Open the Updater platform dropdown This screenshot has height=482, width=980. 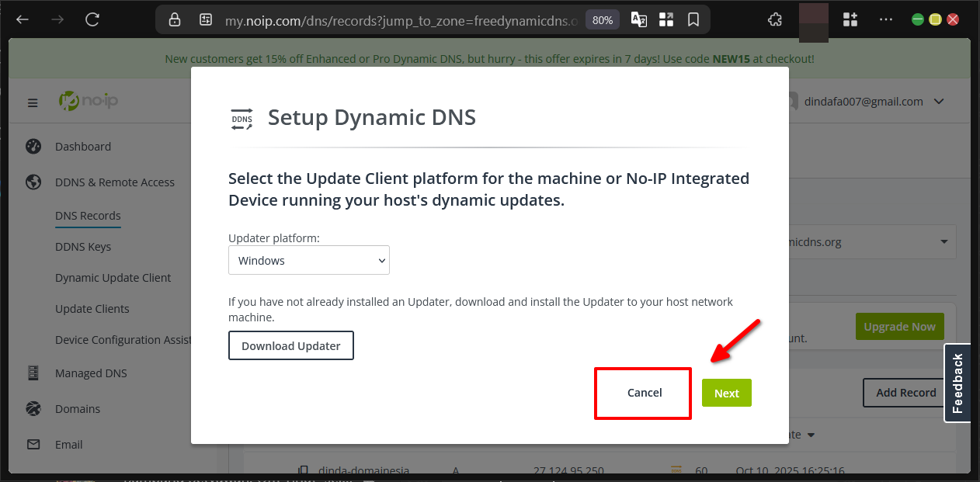click(x=308, y=260)
